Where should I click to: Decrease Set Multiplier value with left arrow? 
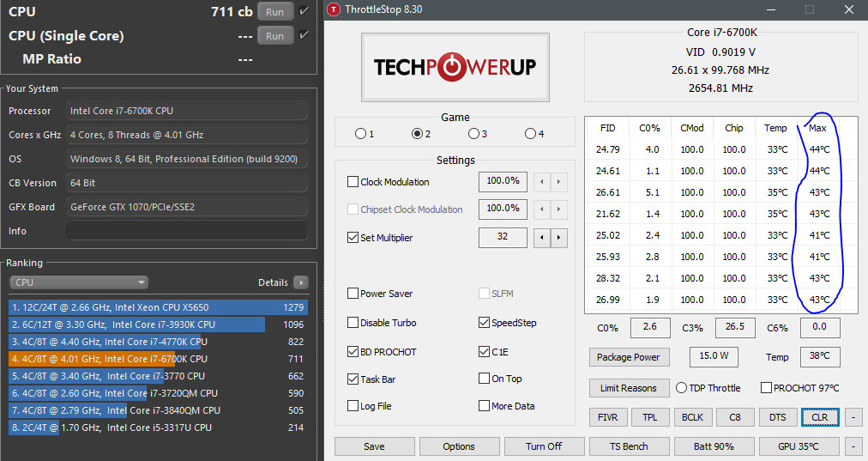point(542,238)
